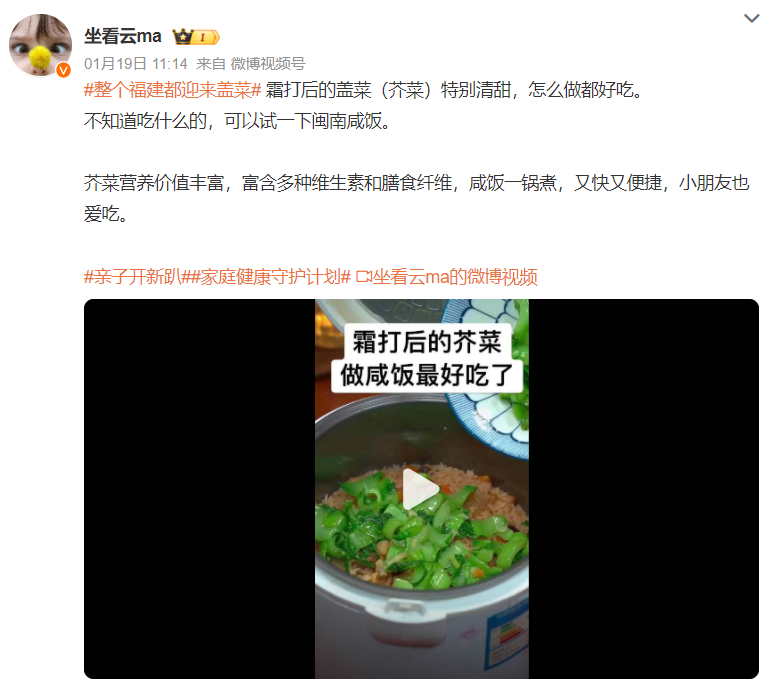Click the 微博视频号 source link
The width and height of the screenshot is (777, 691).
pyautogui.click(x=268, y=63)
